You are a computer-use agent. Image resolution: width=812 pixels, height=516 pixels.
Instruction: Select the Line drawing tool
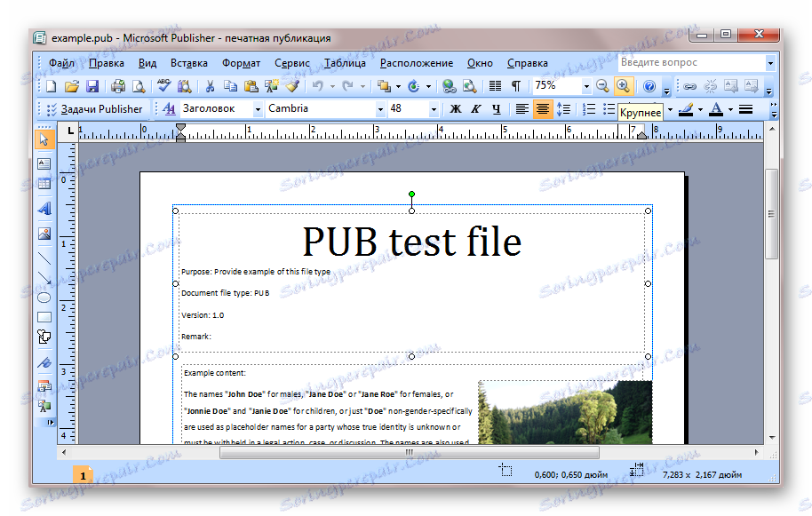44,257
